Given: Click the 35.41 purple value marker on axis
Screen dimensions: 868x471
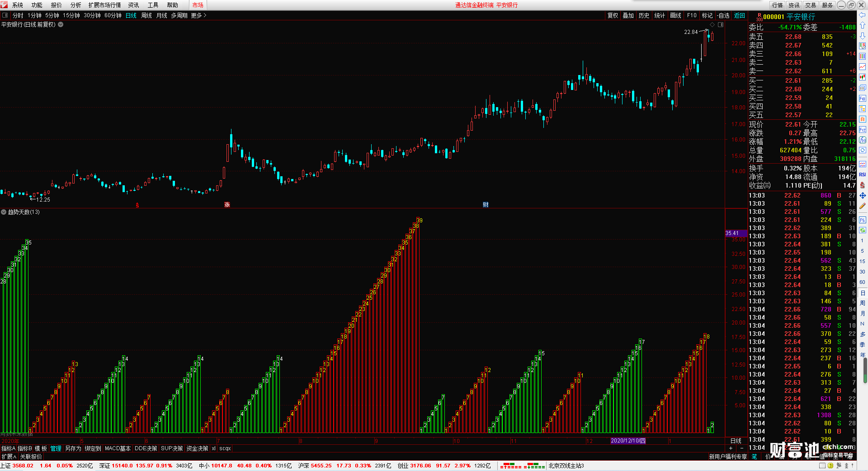Looking at the screenshot, I should pyautogui.click(x=736, y=233).
